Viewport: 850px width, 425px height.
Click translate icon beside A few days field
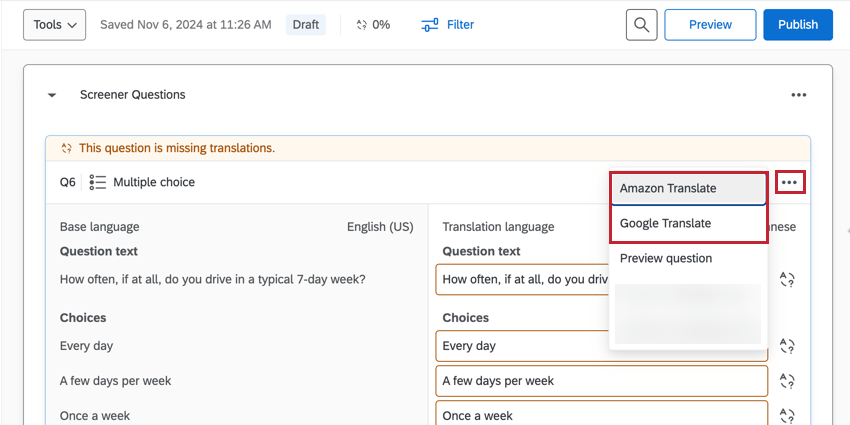coord(786,381)
